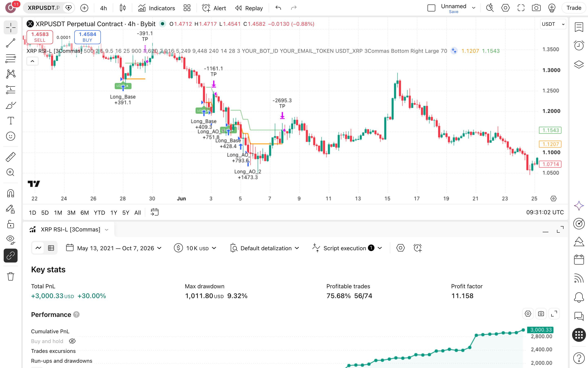Open the alerts clock icon in sidebar

[x=579, y=46]
